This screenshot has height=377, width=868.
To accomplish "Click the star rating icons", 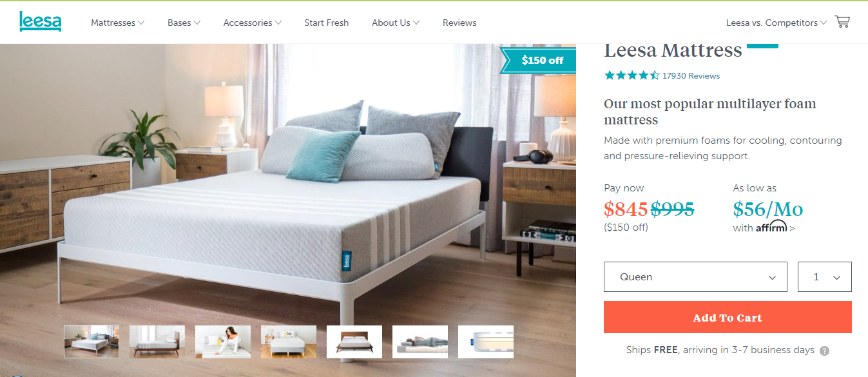I will click(632, 75).
